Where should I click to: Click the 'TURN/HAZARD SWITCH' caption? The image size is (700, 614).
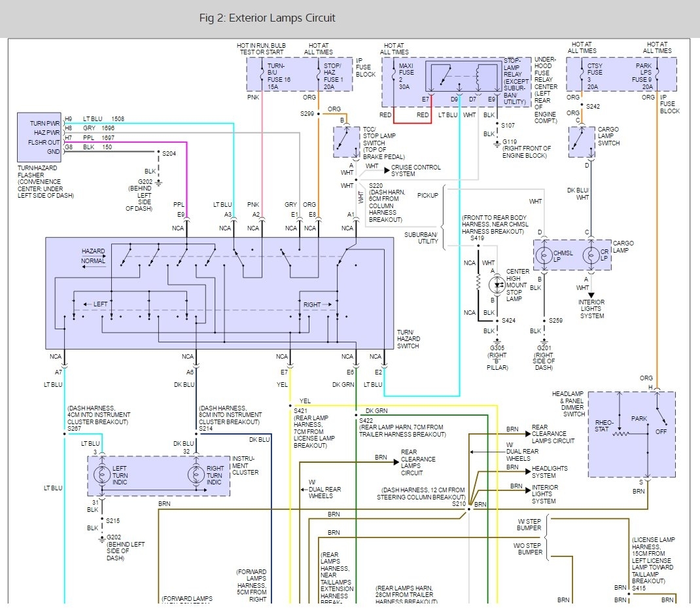[x=408, y=339]
